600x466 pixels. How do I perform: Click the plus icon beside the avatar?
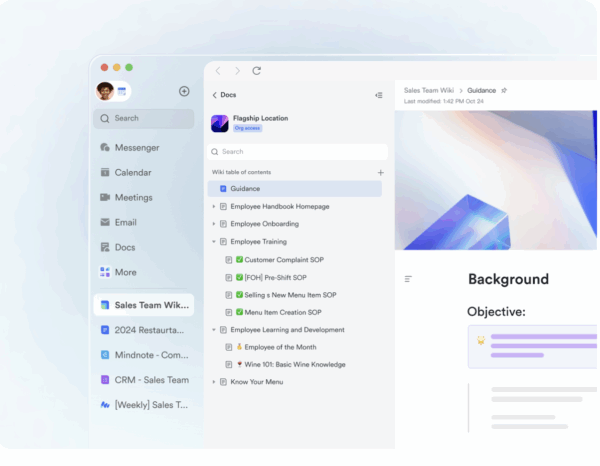(x=184, y=91)
